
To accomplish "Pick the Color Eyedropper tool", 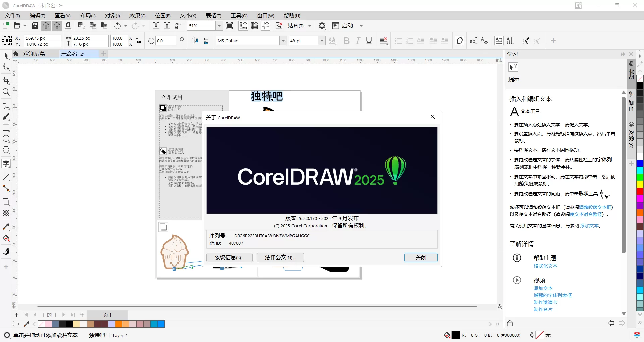I will 6,227.
